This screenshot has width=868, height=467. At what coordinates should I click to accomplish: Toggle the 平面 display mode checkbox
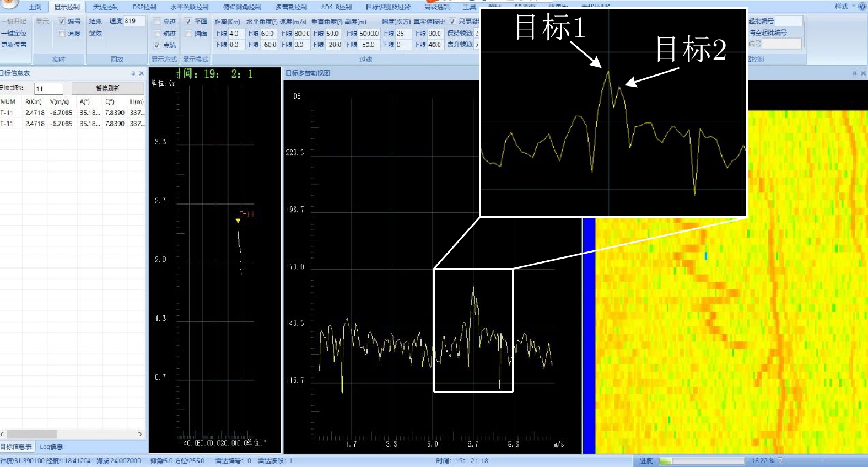pos(188,22)
